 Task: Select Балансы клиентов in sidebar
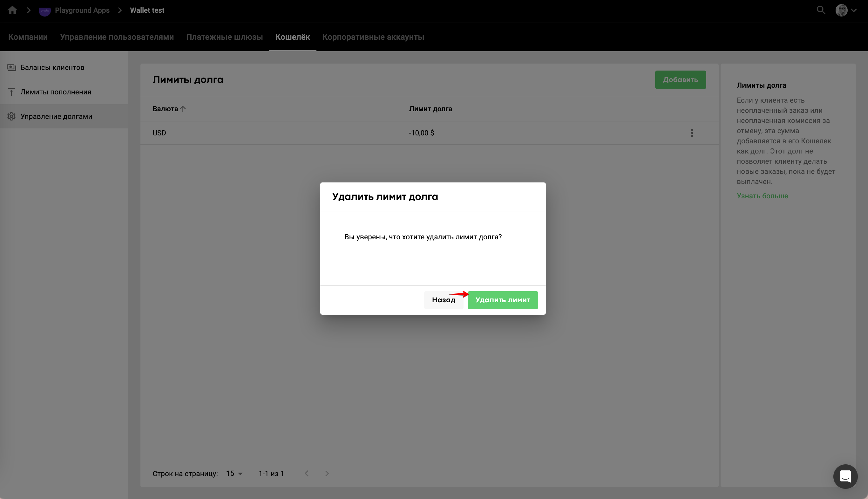click(x=52, y=67)
